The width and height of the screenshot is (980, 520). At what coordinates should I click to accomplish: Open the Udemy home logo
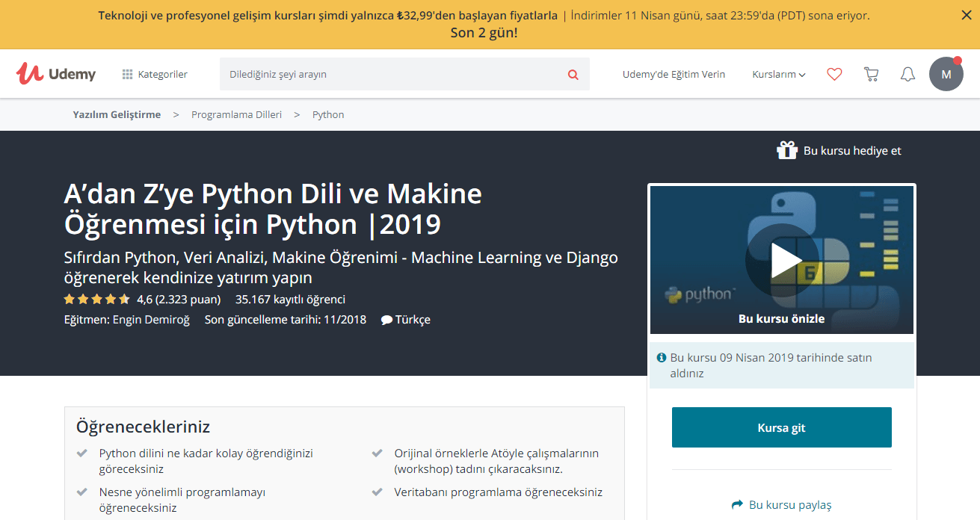pos(56,73)
